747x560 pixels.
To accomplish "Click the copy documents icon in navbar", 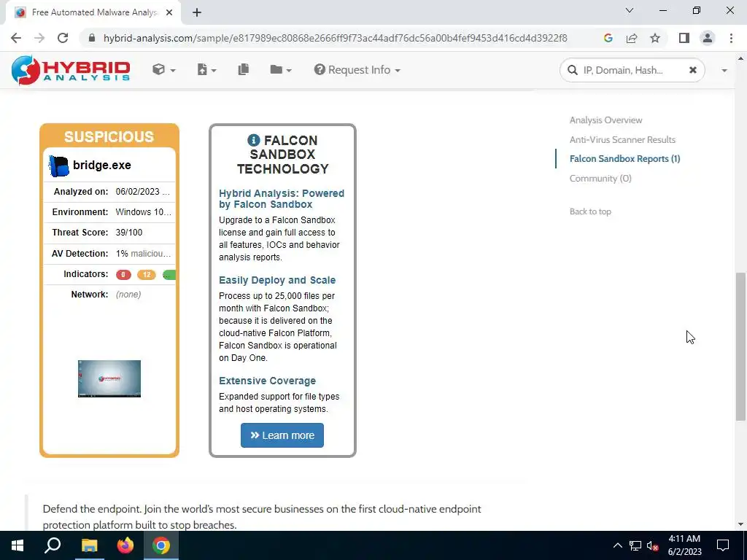I will click(244, 69).
